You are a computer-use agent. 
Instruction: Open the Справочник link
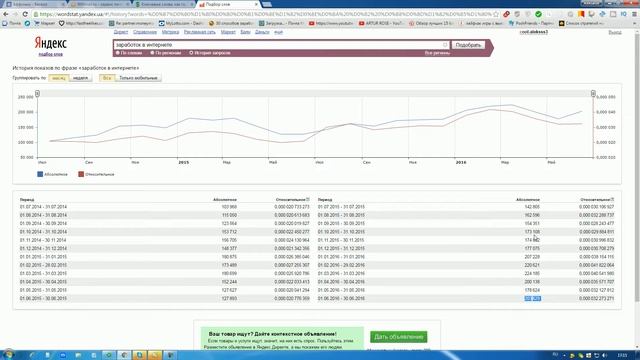tap(145, 32)
